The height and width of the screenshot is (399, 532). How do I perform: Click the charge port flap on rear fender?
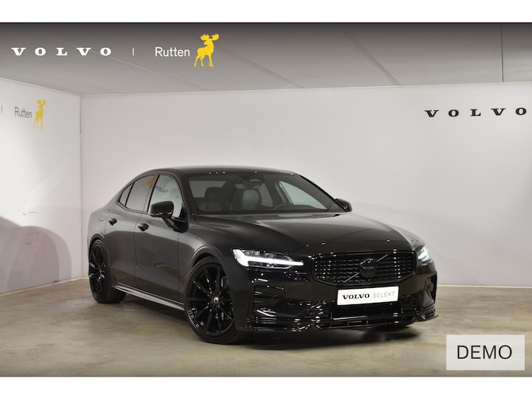point(104,215)
